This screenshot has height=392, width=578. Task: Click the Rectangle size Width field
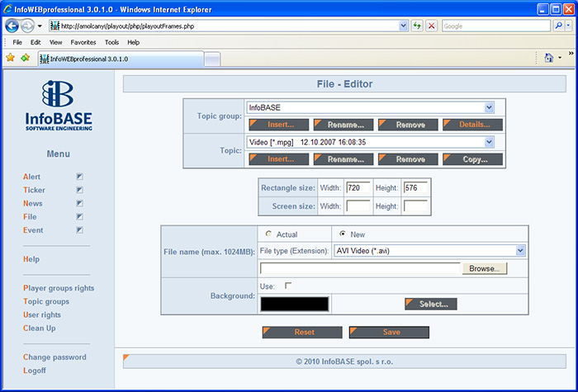[358, 187]
